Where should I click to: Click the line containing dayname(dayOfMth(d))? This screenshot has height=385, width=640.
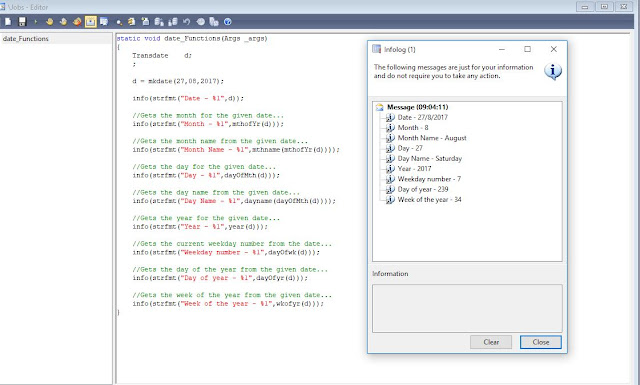[x=234, y=201]
